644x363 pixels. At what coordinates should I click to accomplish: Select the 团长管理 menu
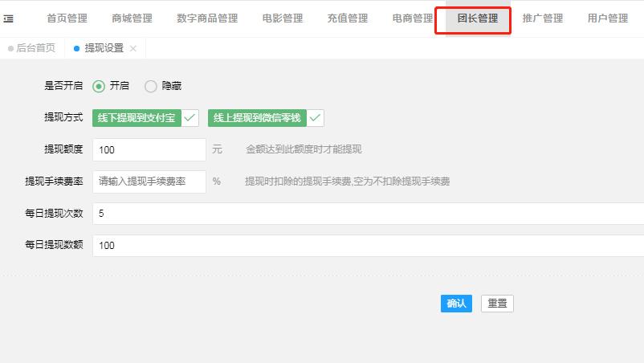[478, 18]
